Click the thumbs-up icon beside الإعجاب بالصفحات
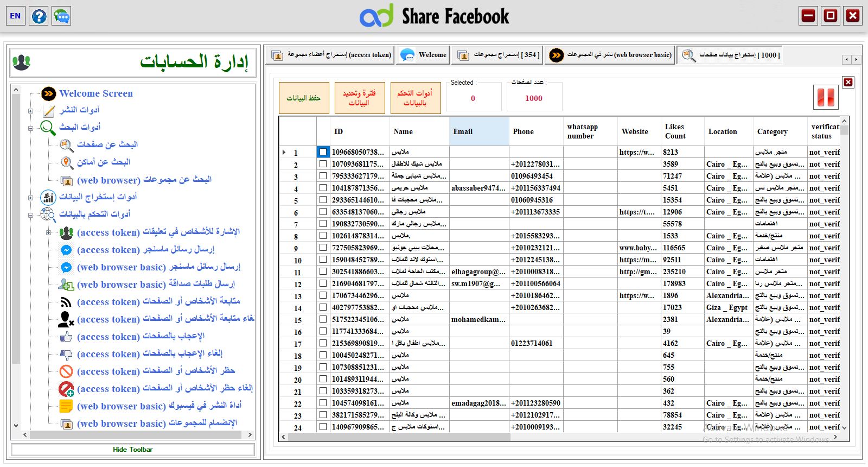The image size is (868, 467). (x=66, y=337)
